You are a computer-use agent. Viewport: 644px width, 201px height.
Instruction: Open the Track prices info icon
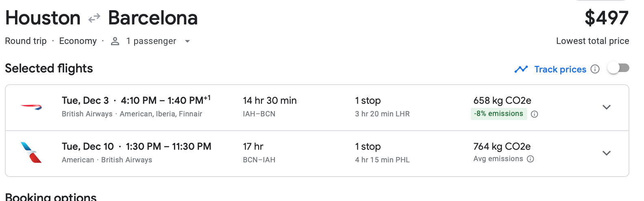595,69
